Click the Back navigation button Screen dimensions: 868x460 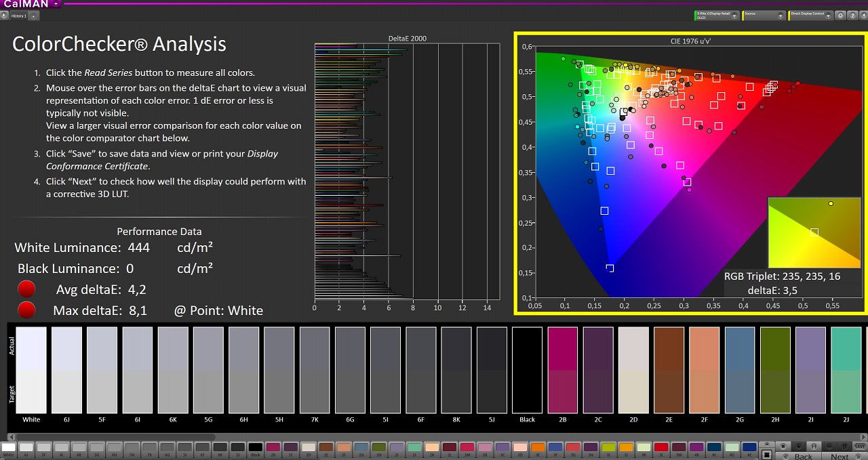pyautogui.click(x=798, y=456)
